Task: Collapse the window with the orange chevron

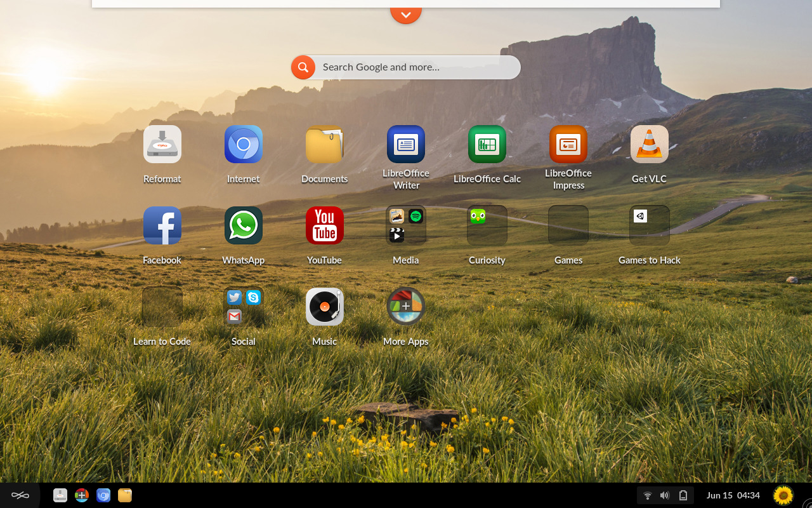Action: 406,13
